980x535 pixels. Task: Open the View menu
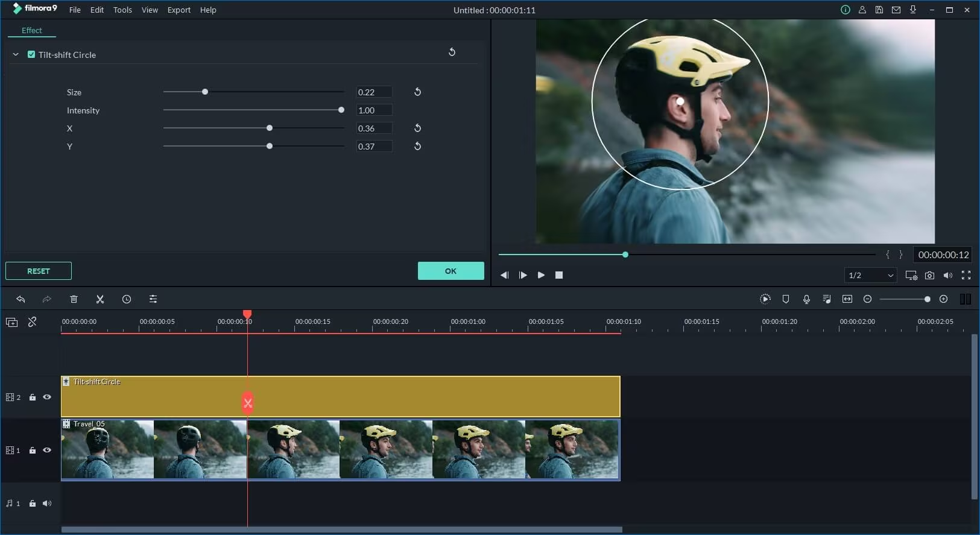150,10
